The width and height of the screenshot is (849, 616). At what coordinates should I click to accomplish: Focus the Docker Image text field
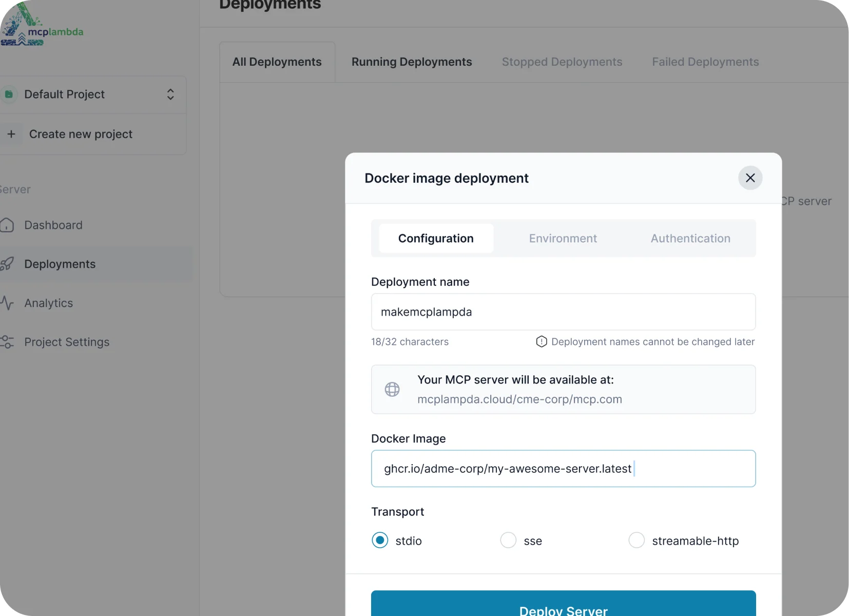pos(563,469)
